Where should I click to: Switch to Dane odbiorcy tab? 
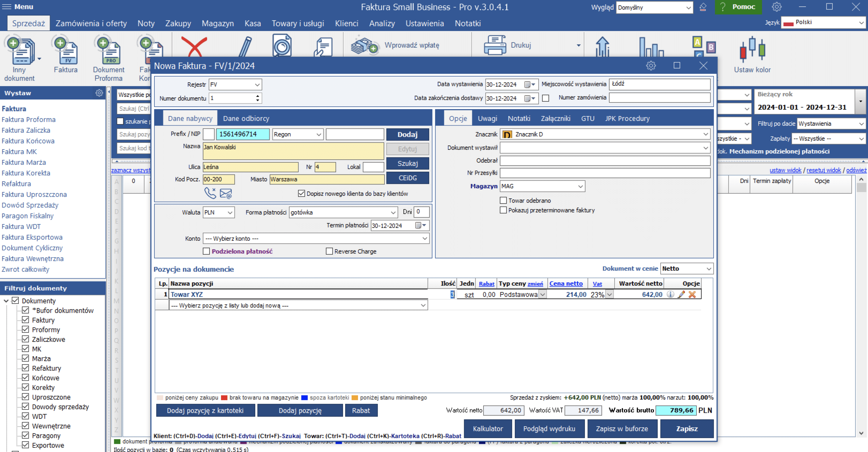246,118
